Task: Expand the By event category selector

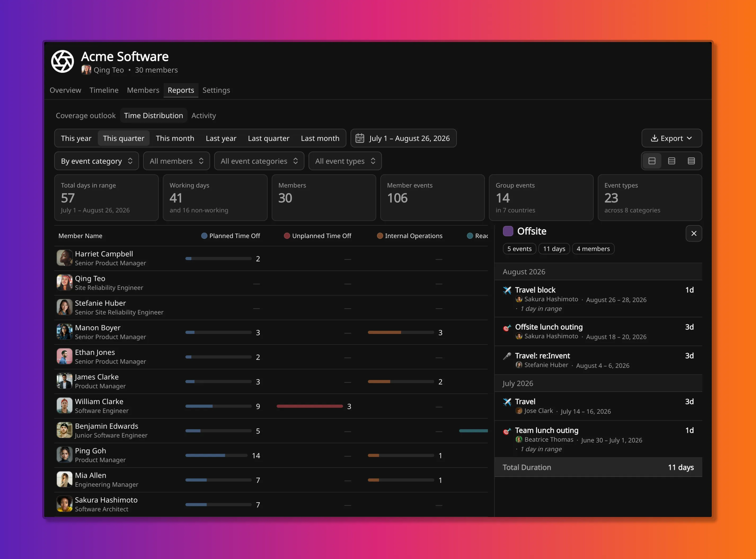Action: pos(96,161)
